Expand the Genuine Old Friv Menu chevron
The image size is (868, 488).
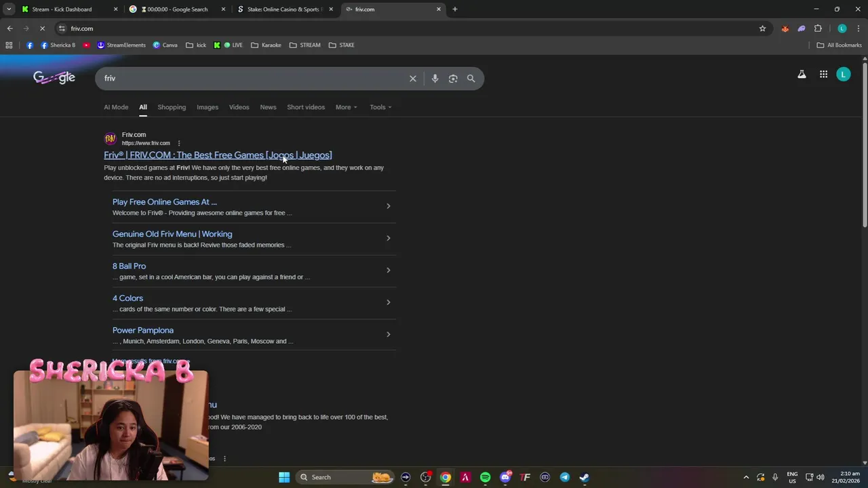pyautogui.click(x=388, y=238)
